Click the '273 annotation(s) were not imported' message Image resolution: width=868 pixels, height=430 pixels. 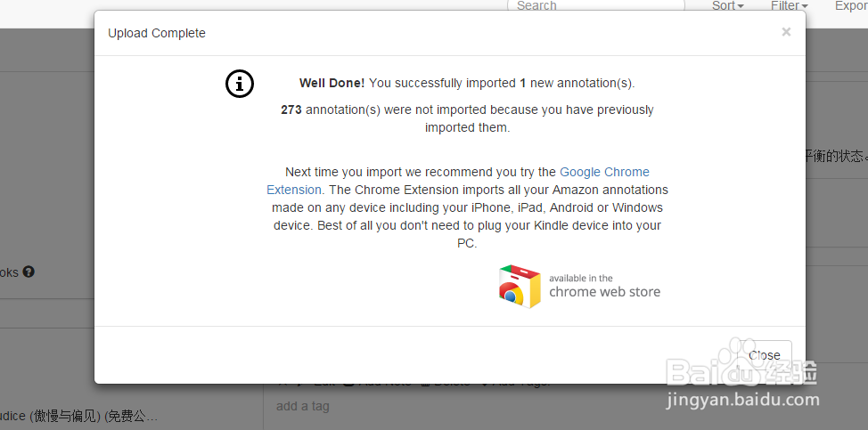click(467, 118)
